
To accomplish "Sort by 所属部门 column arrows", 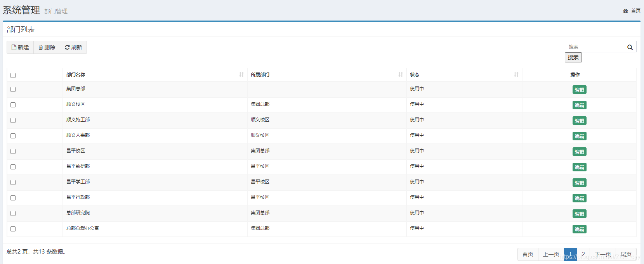I will tap(401, 74).
